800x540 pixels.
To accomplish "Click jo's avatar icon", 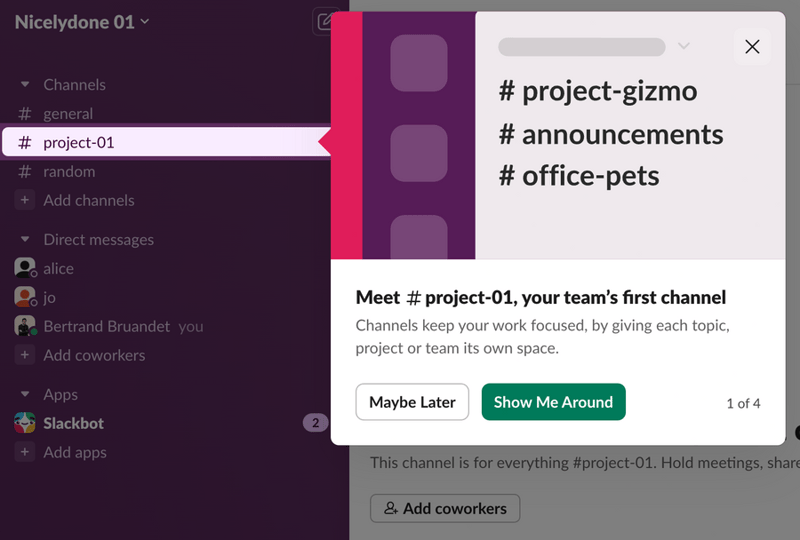I will [25, 297].
